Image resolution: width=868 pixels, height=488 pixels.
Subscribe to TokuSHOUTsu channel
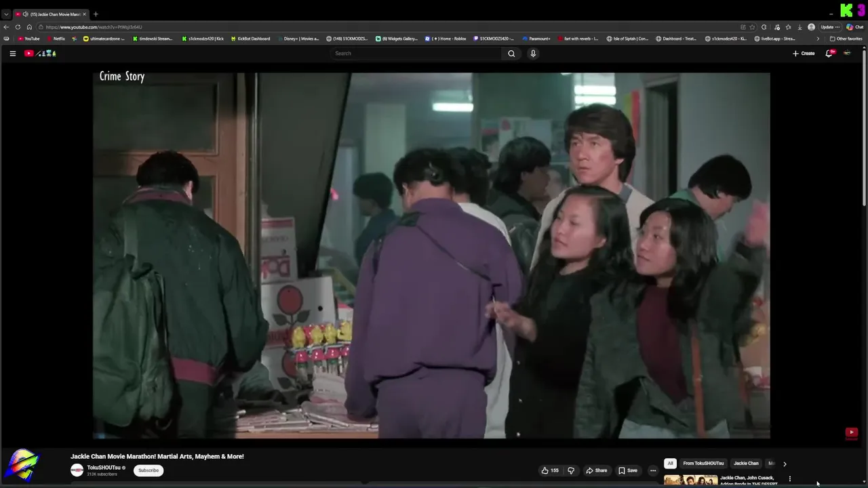(149, 470)
